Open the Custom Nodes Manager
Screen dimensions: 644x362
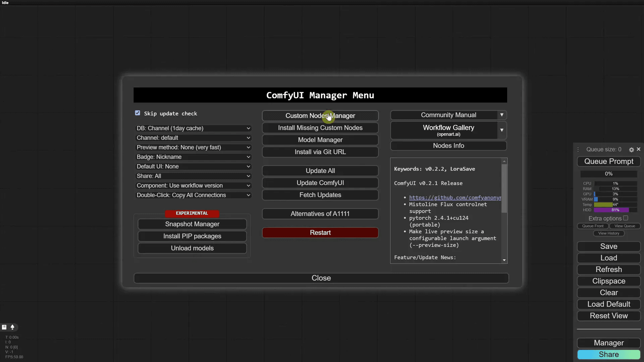tap(320, 116)
